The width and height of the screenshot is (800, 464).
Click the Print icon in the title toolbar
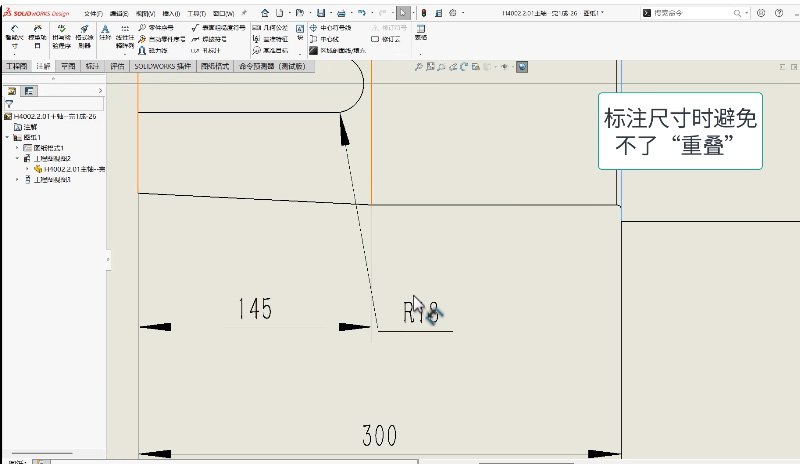[x=341, y=13]
